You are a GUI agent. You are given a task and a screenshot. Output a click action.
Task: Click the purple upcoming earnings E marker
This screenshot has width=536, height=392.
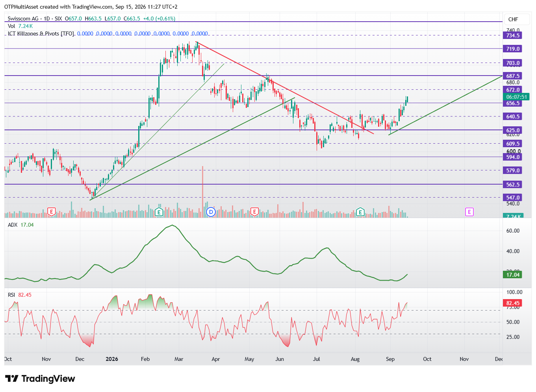(x=469, y=212)
